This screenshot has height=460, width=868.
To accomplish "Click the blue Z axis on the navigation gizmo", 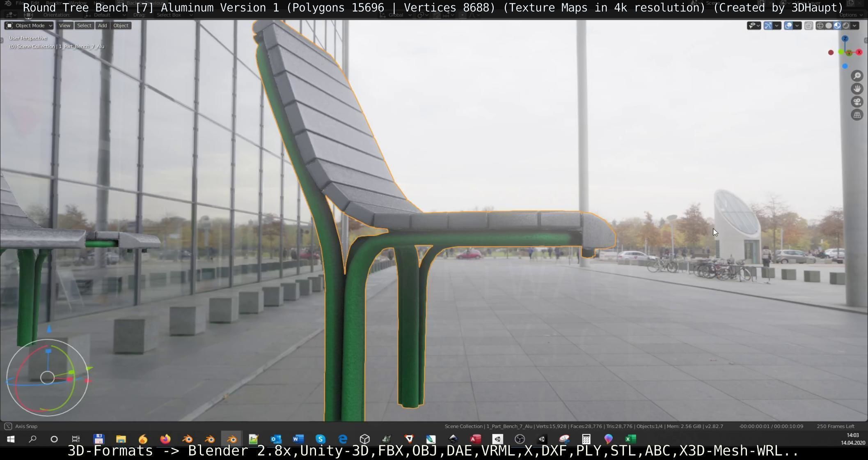I will pyautogui.click(x=845, y=39).
